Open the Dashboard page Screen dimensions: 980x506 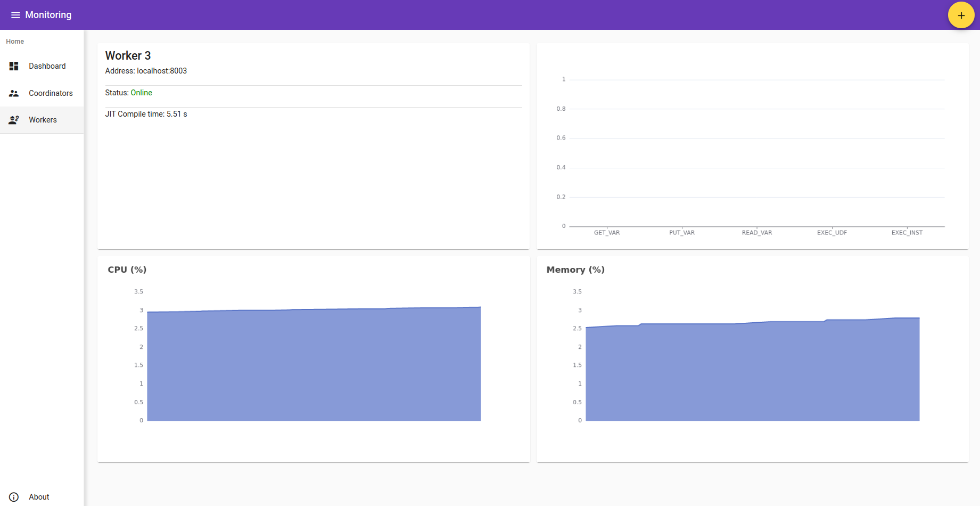[x=42, y=66]
